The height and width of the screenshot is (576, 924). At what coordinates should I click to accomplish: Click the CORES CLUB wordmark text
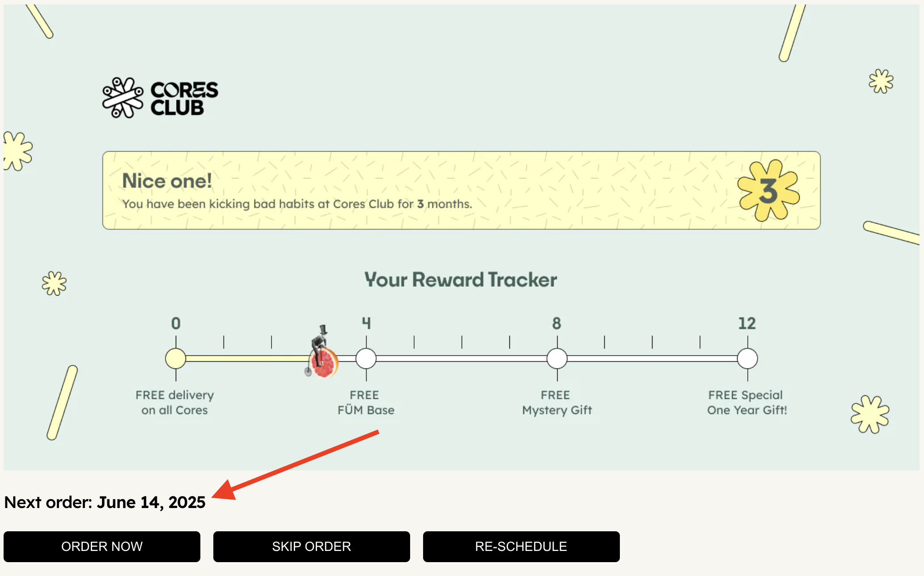click(x=184, y=98)
